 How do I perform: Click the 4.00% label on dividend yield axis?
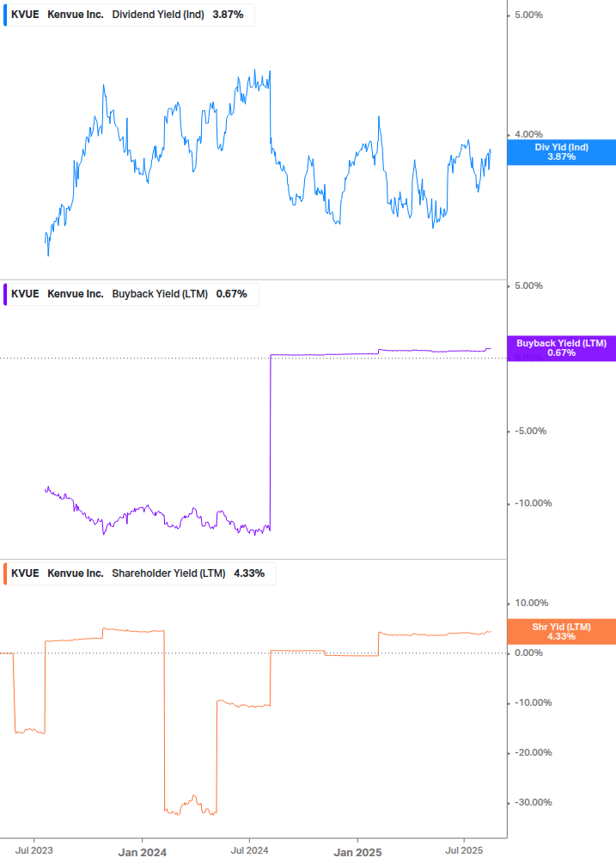coord(528,134)
